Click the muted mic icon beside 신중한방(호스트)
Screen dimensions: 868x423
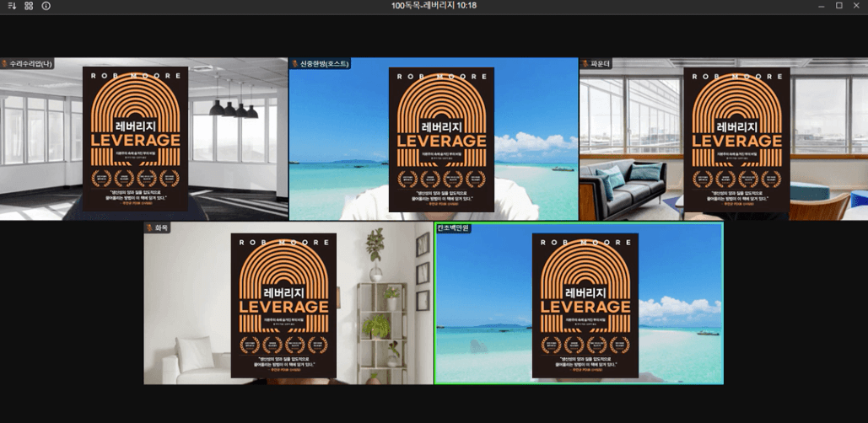(295, 63)
